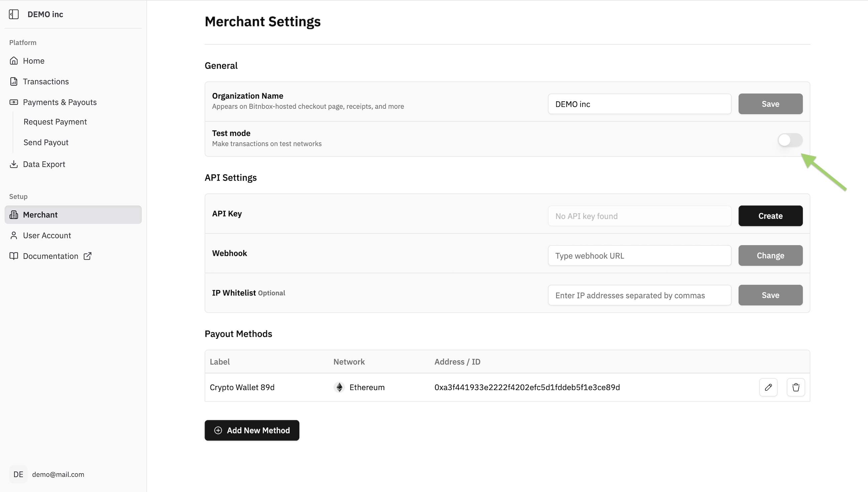
Task: Click the Data Export download icon
Action: click(13, 164)
